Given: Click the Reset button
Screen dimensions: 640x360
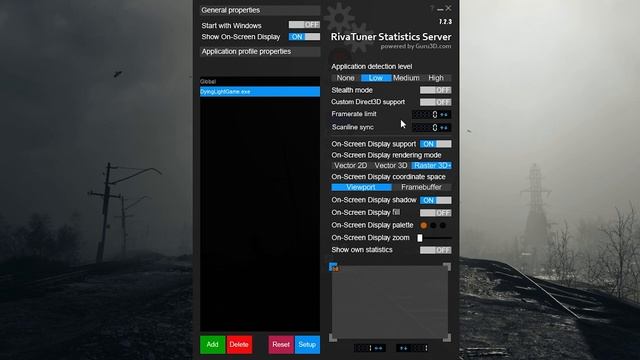Looking at the screenshot, I should [281, 344].
